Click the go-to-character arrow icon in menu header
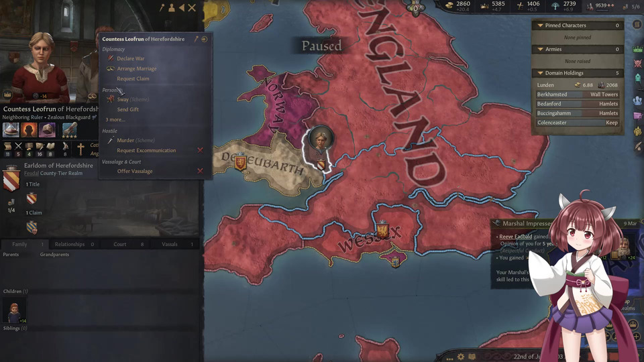Image resolution: width=644 pixels, height=362 pixels. tap(204, 39)
